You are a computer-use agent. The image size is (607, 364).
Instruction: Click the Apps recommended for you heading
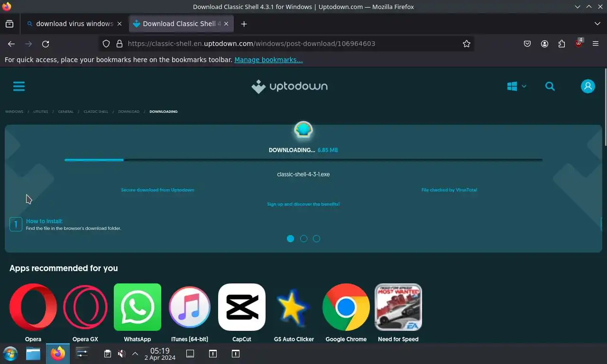64,268
